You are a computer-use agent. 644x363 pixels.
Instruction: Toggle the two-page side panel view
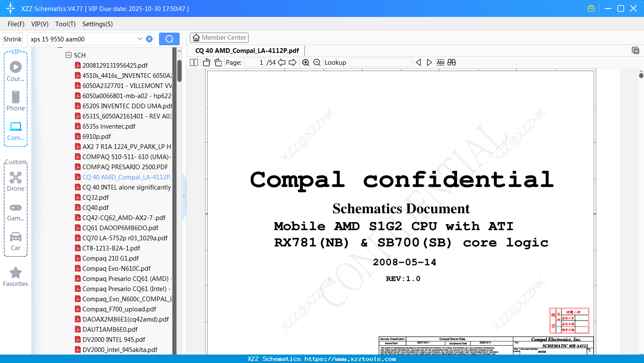(x=194, y=63)
